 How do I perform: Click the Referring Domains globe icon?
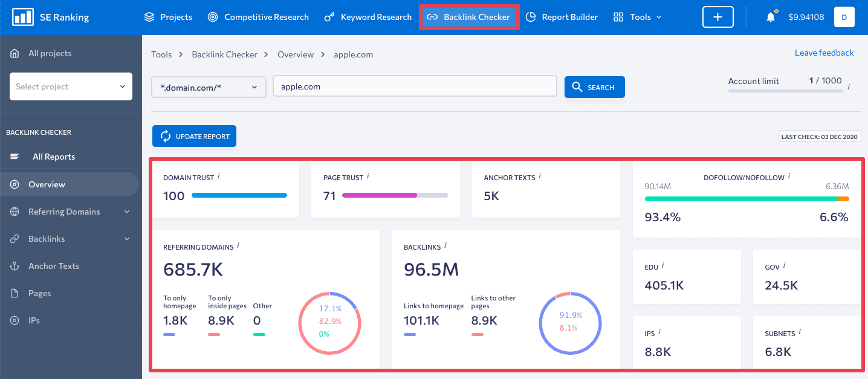tap(15, 212)
